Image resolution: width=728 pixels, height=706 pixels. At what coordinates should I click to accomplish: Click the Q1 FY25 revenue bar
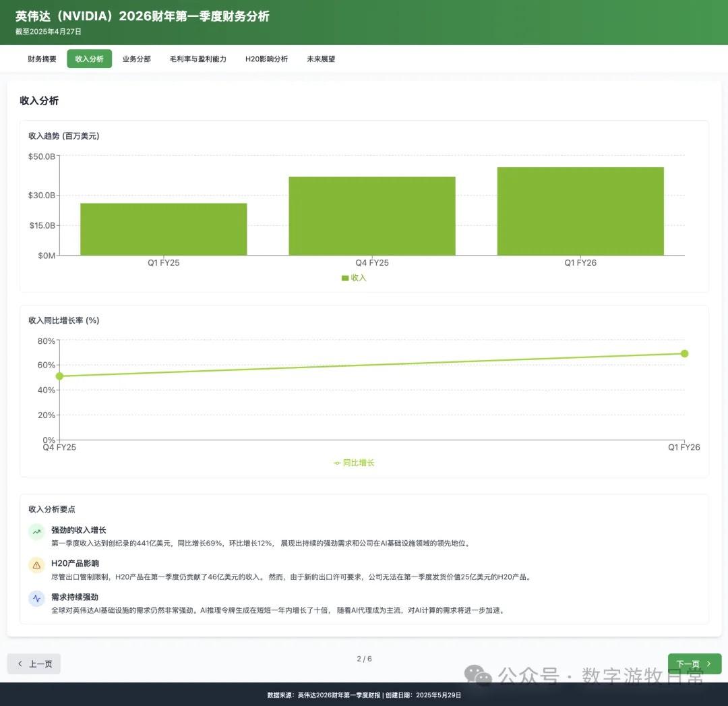pyautogui.click(x=164, y=229)
